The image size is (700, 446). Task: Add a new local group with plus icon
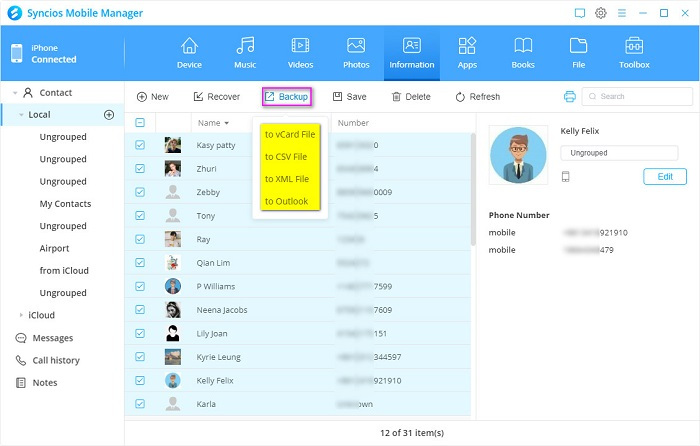point(109,115)
